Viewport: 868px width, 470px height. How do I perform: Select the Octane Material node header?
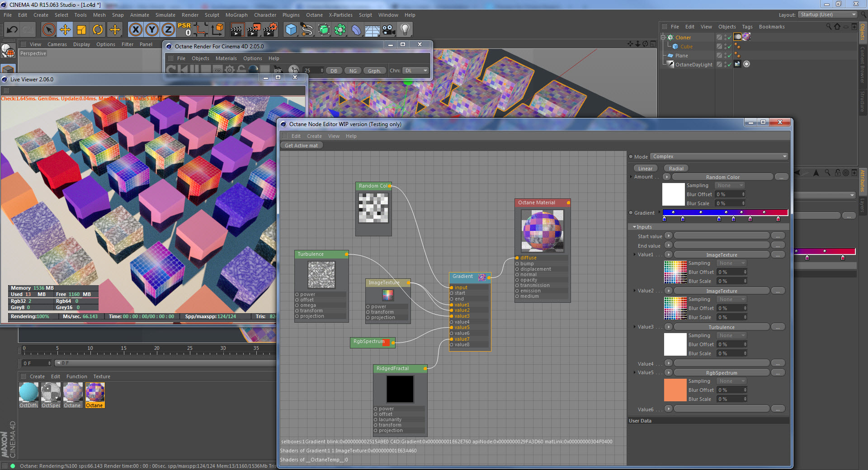pos(542,202)
